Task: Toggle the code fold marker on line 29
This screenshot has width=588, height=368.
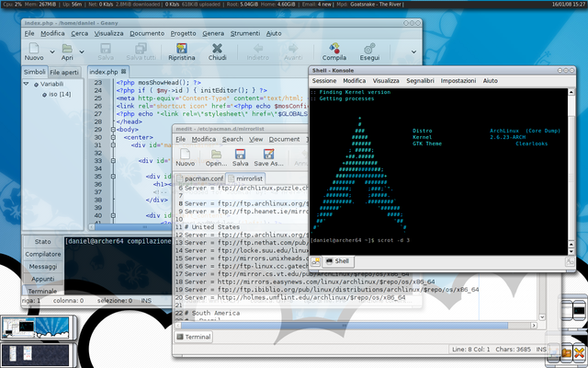Action: [x=113, y=130]
